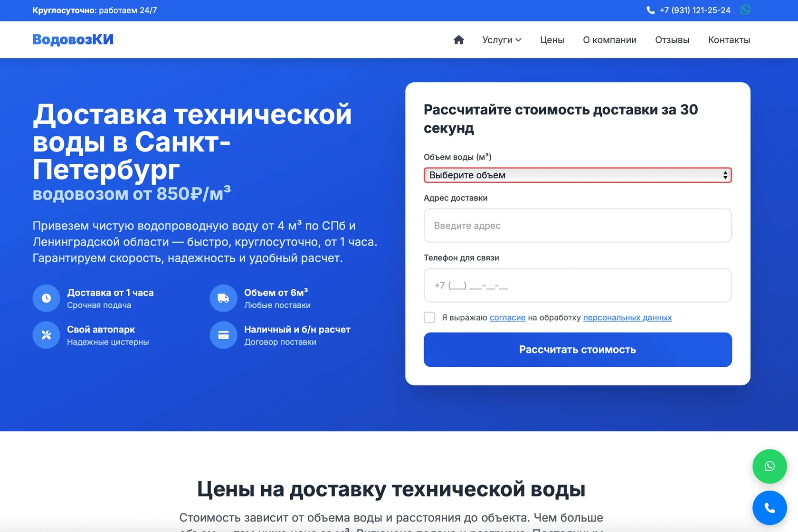Click the 'Введите адрес' delivery address field
Screen dimensions: 798x532
[577, 226]
